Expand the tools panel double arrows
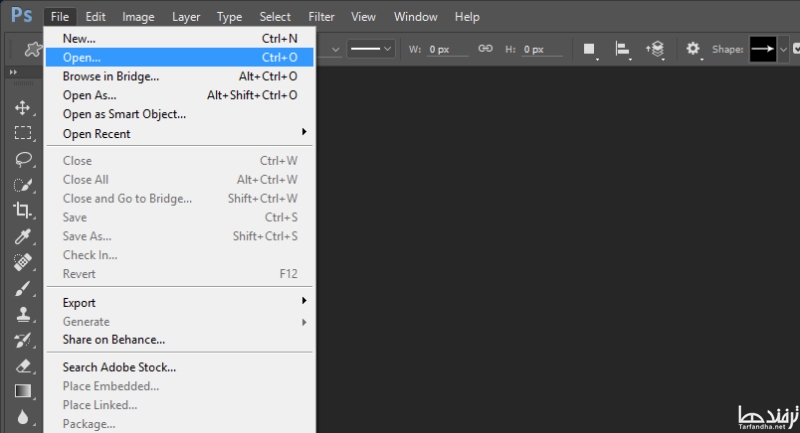Image resolution: width=800 pixels, height=433 pixels. pyautogui.click(x=13, y=72)
